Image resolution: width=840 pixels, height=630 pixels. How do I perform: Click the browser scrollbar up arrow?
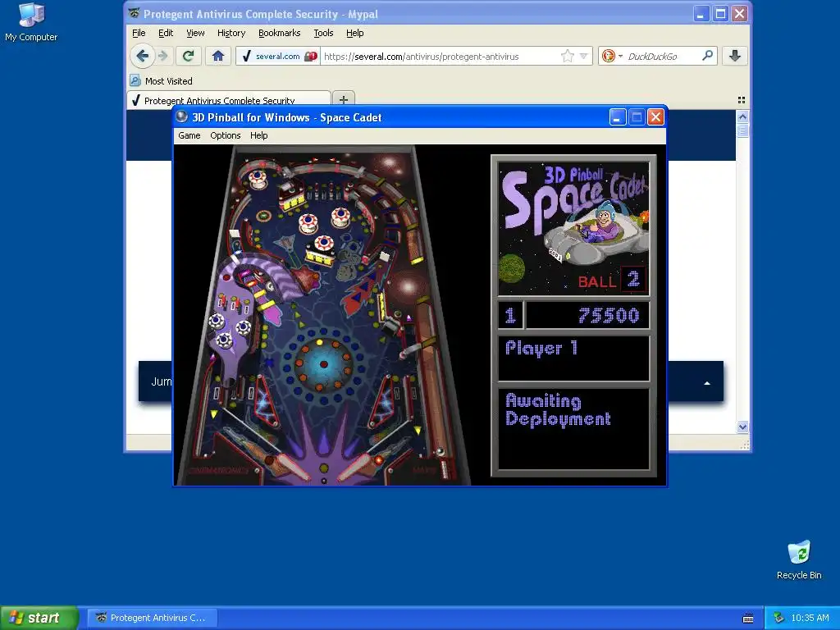(742, 116)
